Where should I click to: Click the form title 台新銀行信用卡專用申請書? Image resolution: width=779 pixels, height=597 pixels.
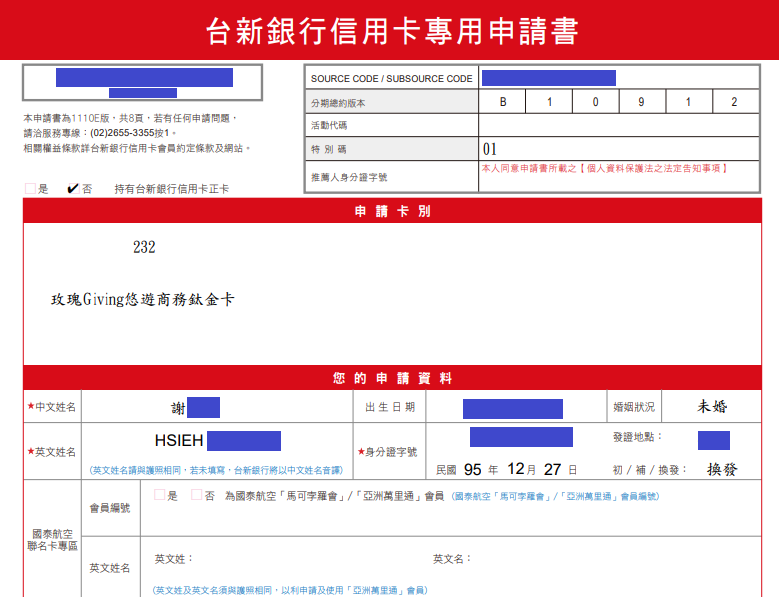[x=392, y=31]
